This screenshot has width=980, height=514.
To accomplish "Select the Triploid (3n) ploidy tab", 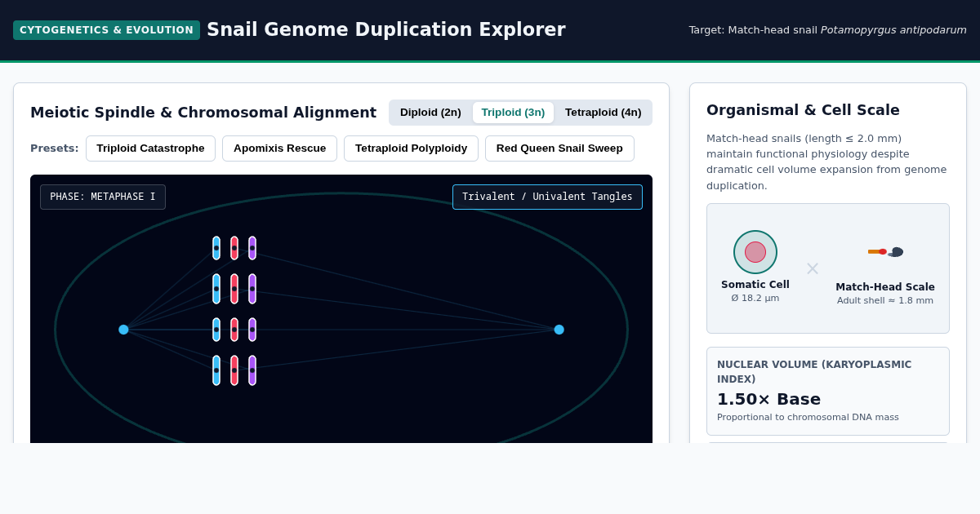I will coord(513,113).
